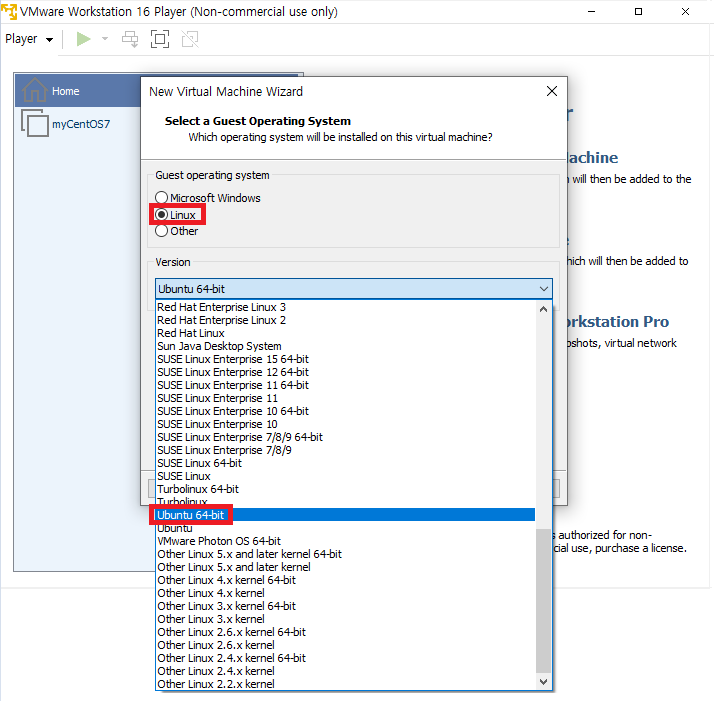
Task: Click the version list scrollbar thumb
Action: (543, 601)
